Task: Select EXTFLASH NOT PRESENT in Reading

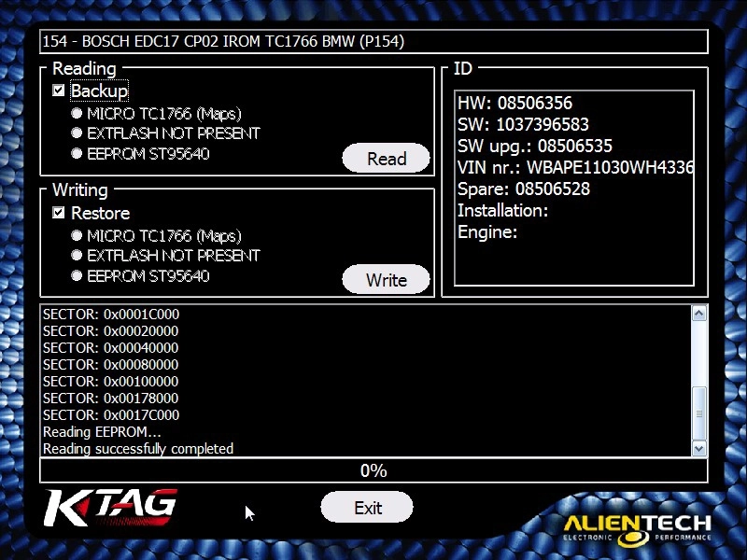Action: pyautogui.click(x=77, y=133)
